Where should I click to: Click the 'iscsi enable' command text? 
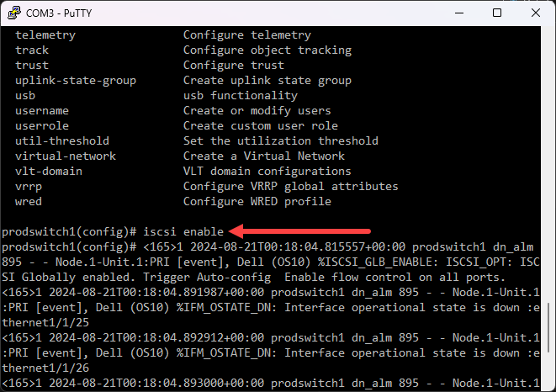pyautogui.click(x=183, y=231)
